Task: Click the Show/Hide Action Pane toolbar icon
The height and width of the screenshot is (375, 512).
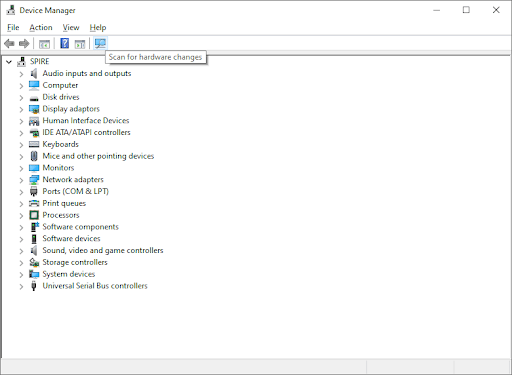Action: [x=80, y=44]
